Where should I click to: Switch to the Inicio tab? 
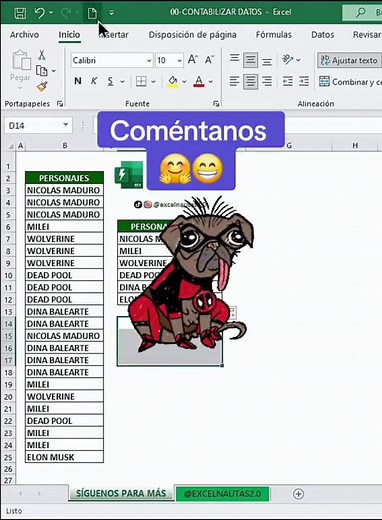(69, 35)
